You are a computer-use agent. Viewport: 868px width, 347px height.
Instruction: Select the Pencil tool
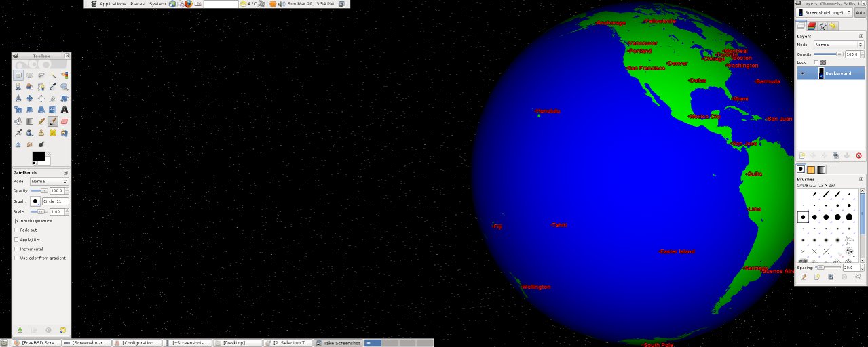tap(41, 121)
